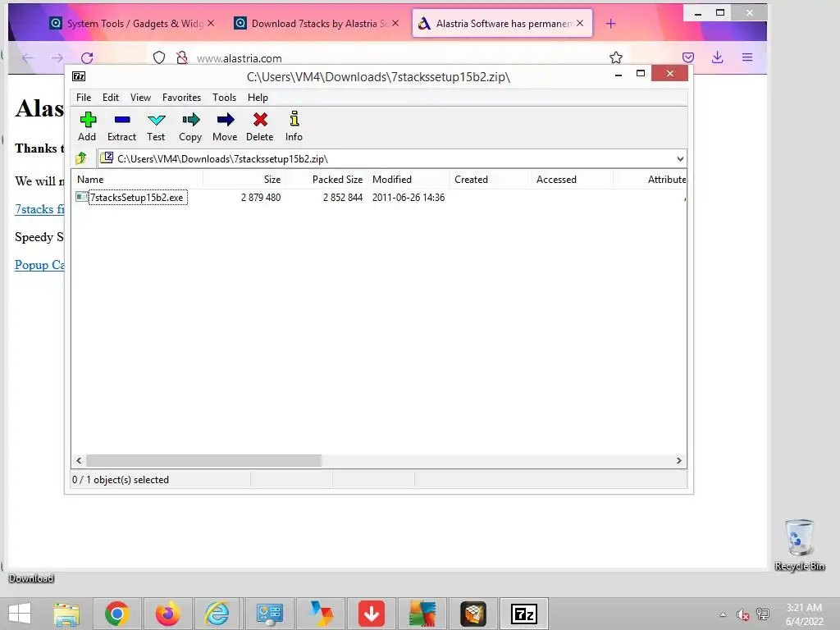840x630 pixels.
Task: Reload the alastria.com page
Action: [x=87, y=58]
